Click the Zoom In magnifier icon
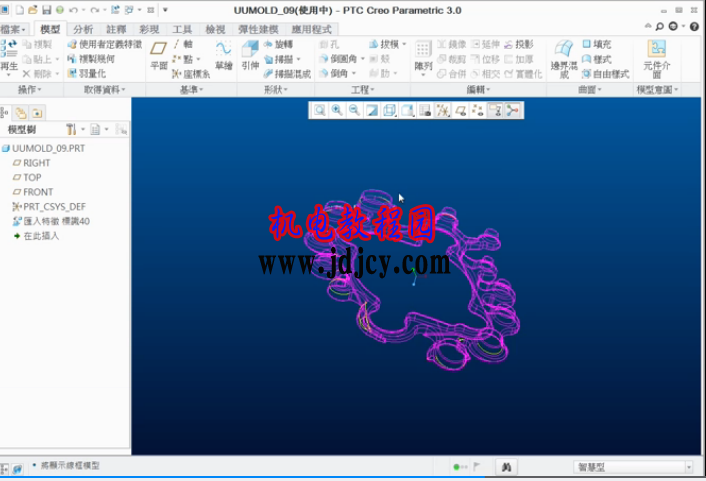706x481 pixels. 337,110
